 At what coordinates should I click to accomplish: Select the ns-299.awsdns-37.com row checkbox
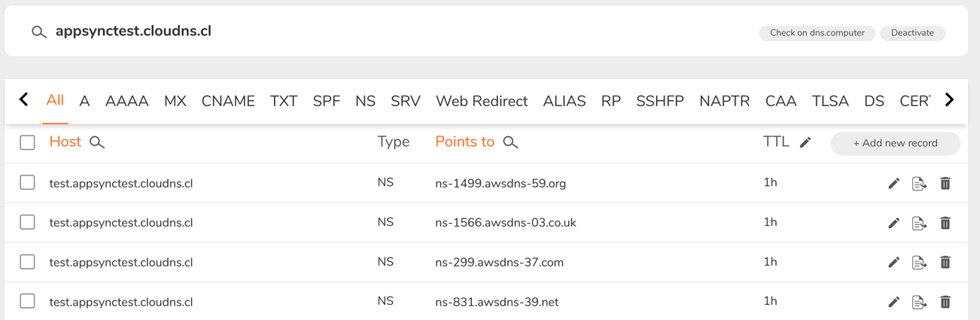pyautogui.click(x=28, y=262)
